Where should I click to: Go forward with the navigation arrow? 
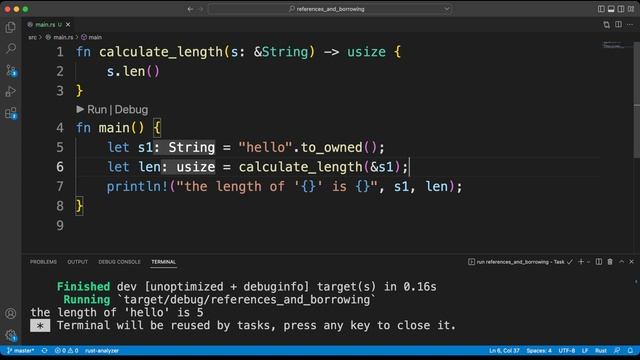tap(200, 9)
